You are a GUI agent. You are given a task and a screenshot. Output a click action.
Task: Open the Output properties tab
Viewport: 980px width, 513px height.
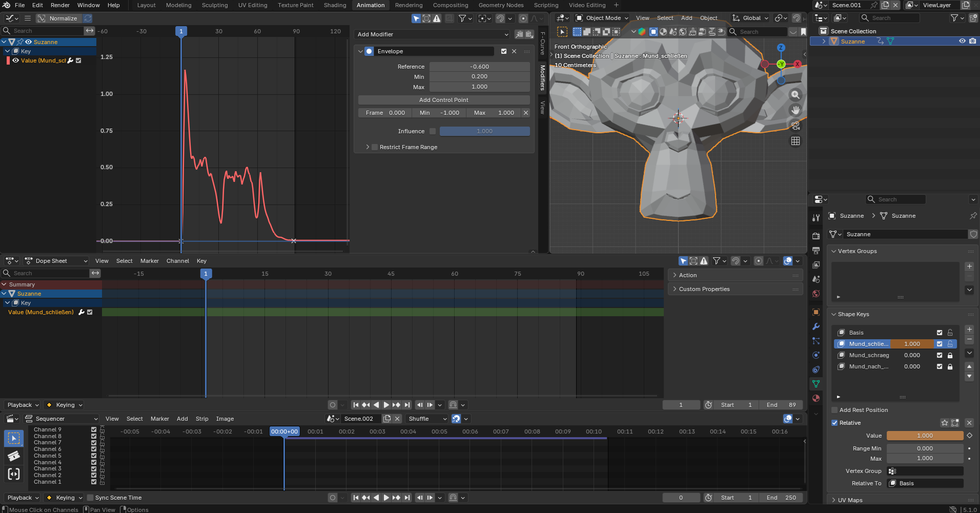pyautogui.click(x=816, y=251)
